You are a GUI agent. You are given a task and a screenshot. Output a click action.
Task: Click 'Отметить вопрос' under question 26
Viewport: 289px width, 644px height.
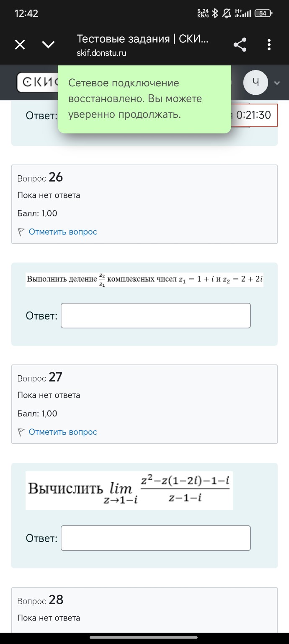(63, 231)
